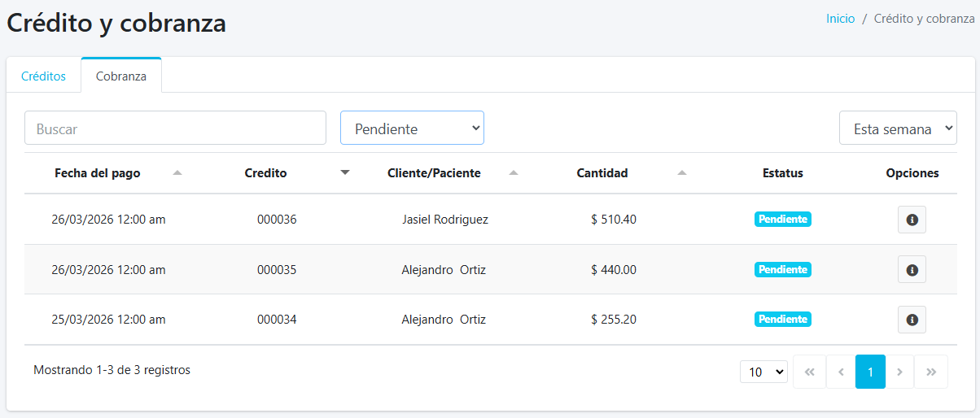This screenshot has width=980, height=418.
Task: Go to next page arrow
Action: click(x=899, y=372)
